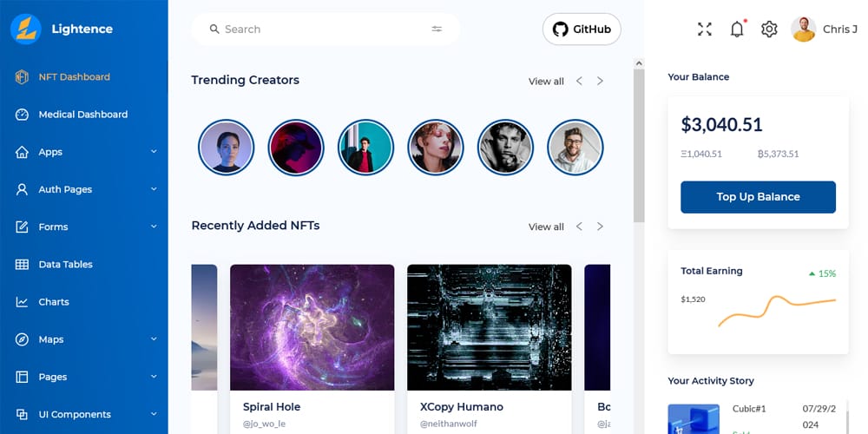Screen dimensions: 868x434
Task: Click the fullscreen expand icon in header
Action: (705, 30)
